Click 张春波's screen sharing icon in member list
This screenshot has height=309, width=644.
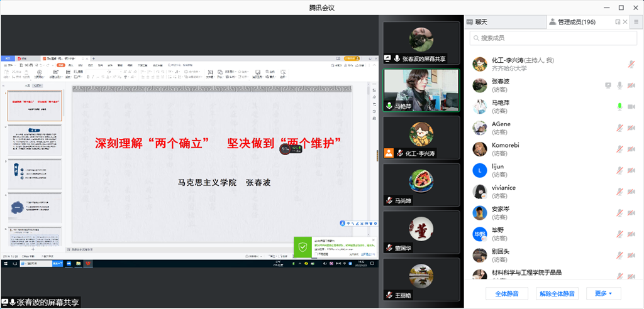pos(608,85)
